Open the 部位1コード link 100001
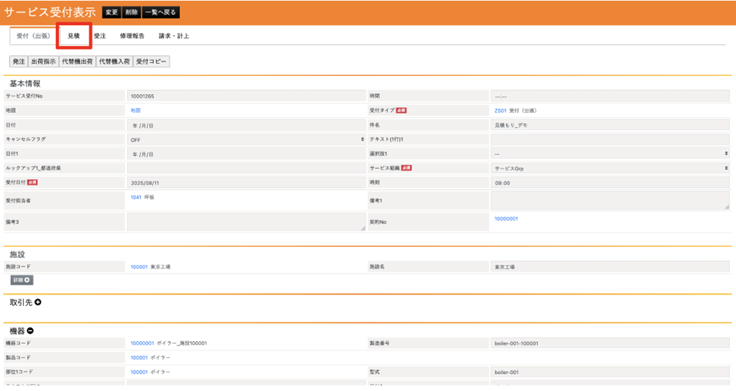The width and height of the screenshot is (736, 391). tap(139, 372)
